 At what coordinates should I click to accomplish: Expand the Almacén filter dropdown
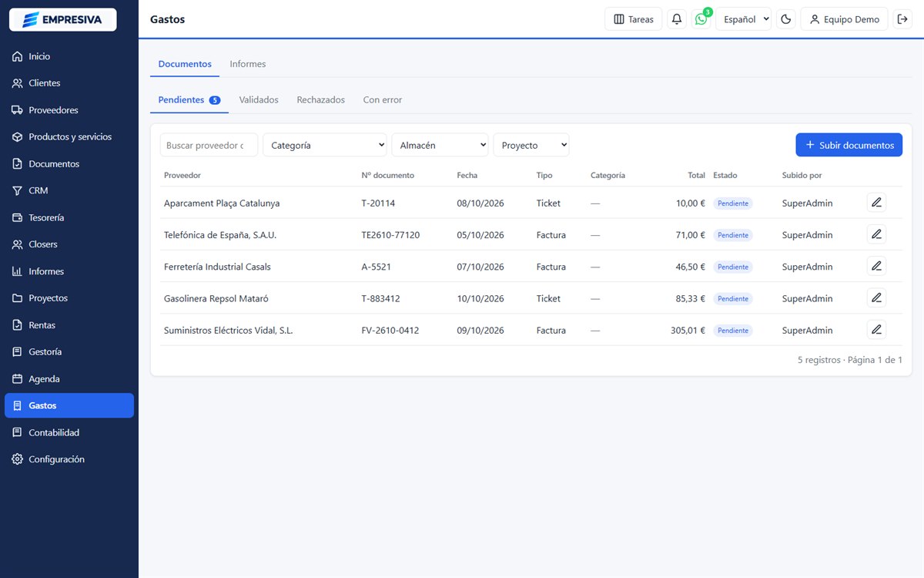[x=440, y=145]
